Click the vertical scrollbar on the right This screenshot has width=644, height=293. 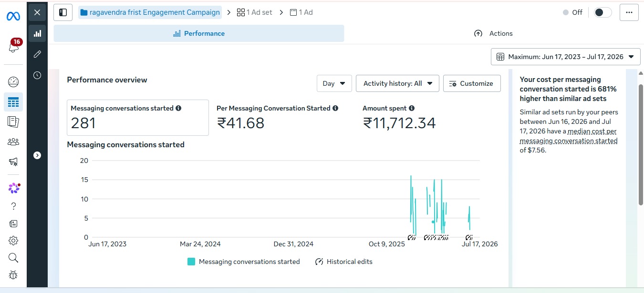point(641,145)
